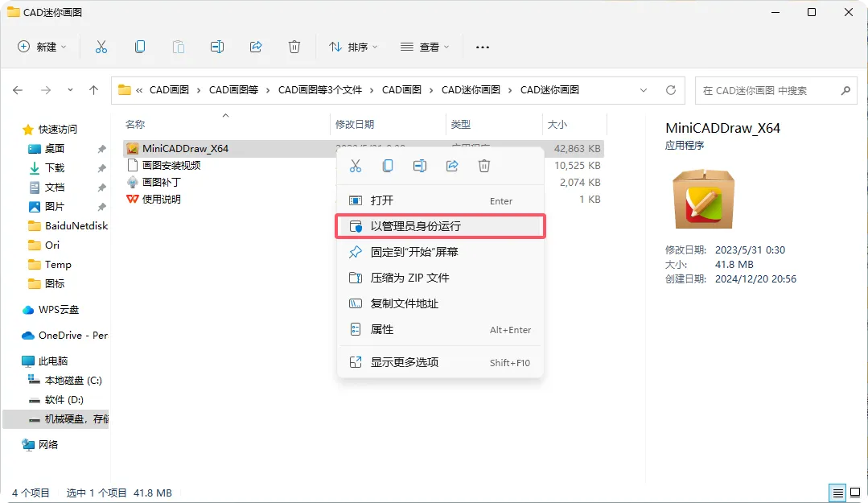Click the Delete icon in the context menu
Image resolution: width=868 pixels, height=503 pixels.
[484, 166]
